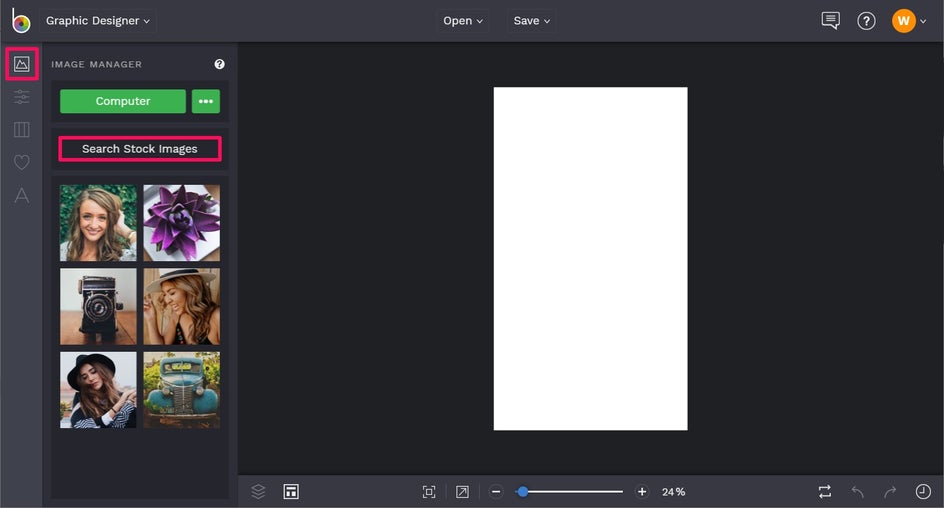Viewport: 944px width, 508px height.
Task: Open the orange W user avatar
Action: click(903, 21)
